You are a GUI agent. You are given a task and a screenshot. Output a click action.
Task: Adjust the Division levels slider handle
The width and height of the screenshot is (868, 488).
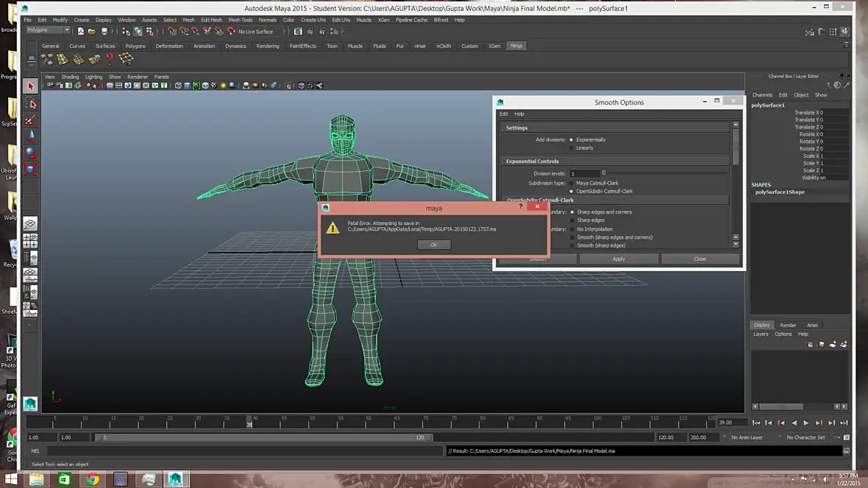[604, 173]
